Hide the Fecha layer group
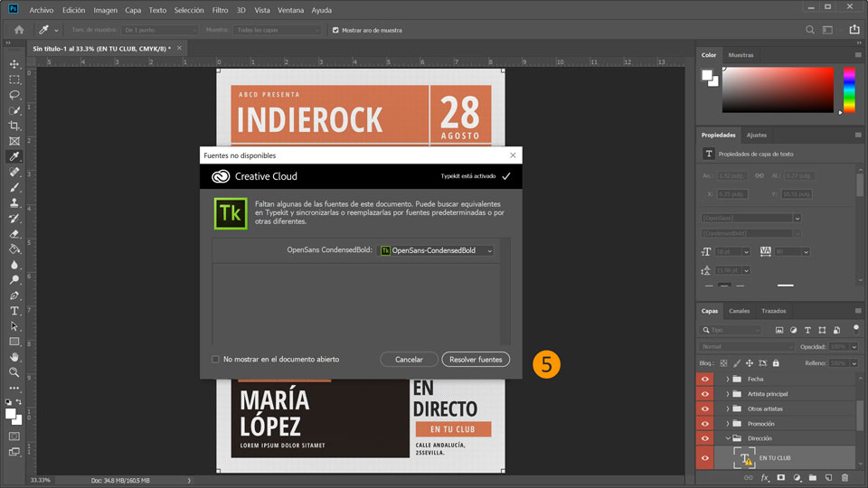 point(705,380)
